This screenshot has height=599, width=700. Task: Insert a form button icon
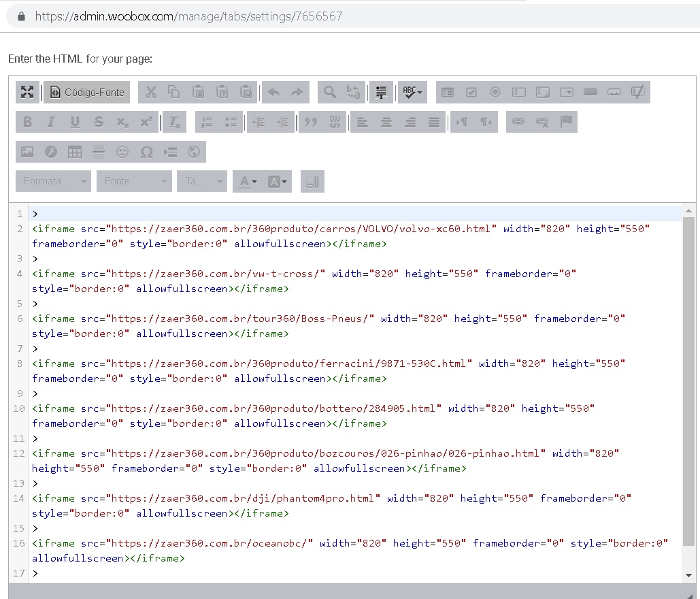pyautogui.click(x=590, y=93)
